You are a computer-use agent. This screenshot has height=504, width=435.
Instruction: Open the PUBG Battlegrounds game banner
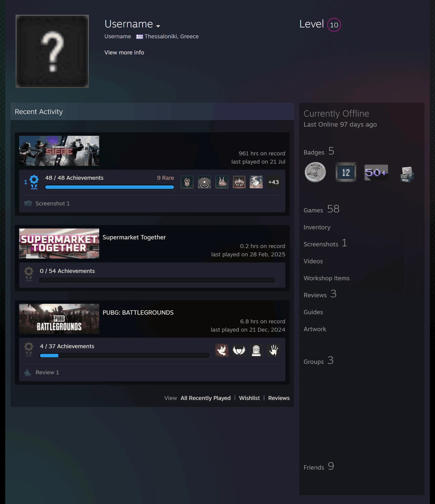click(x=59, y=319)
